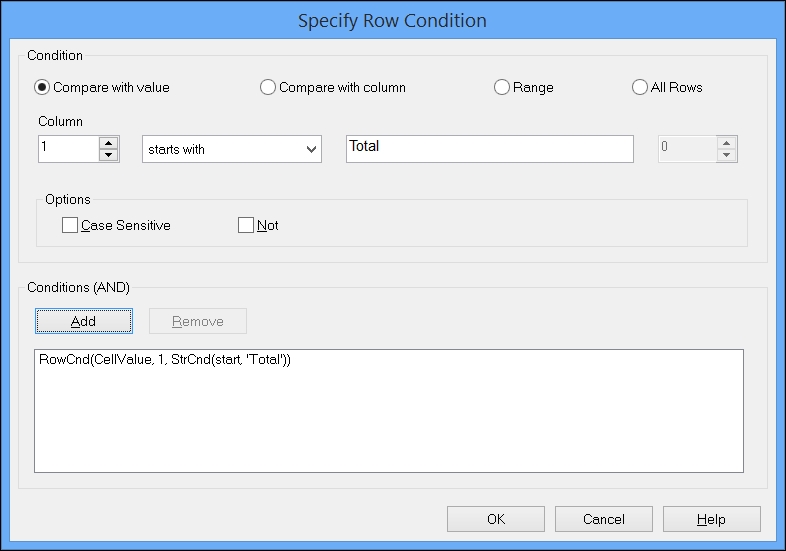Screen dimensions: 786x551
Task: Increment the Column spinner up arrow
Action: click(108, 143)
